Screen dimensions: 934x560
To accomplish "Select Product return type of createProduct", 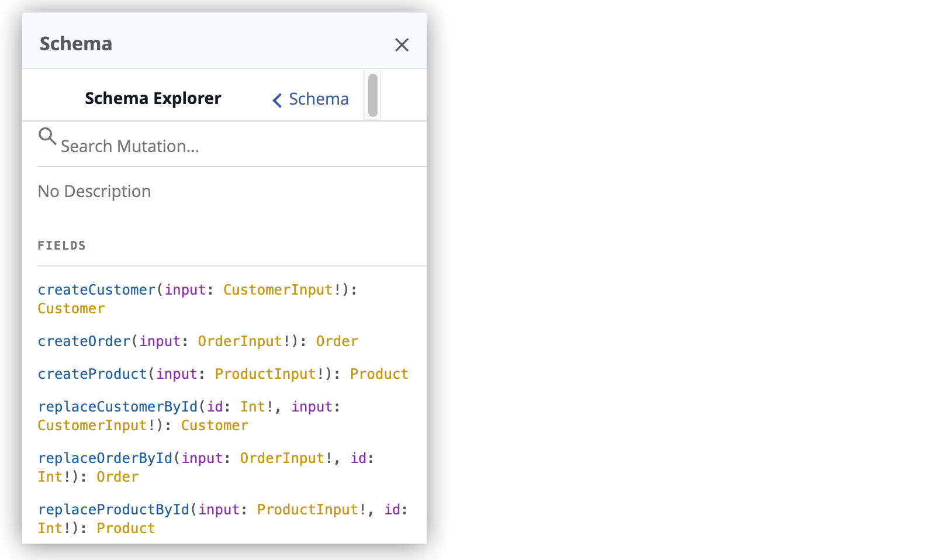I will point(379,374).
